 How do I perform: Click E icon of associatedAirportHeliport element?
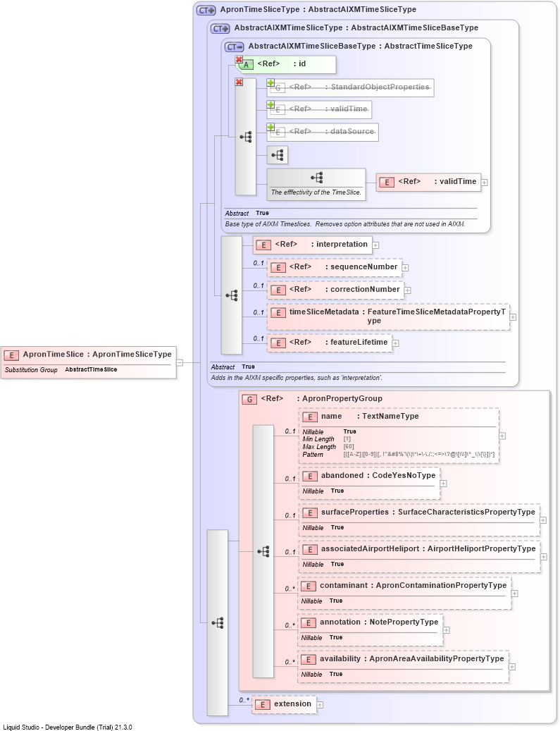310,550
